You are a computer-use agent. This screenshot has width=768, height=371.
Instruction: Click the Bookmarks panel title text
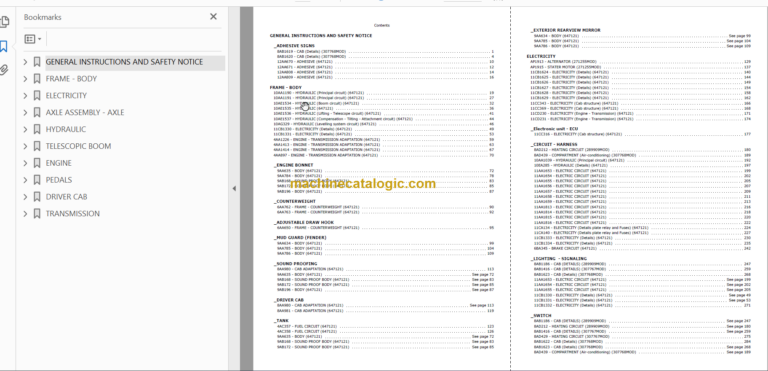43,17
